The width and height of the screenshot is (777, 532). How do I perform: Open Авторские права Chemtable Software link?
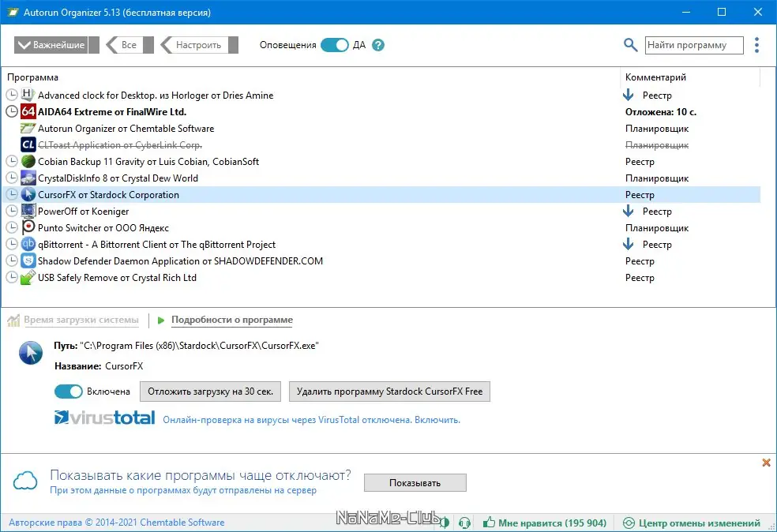[116, 523]
